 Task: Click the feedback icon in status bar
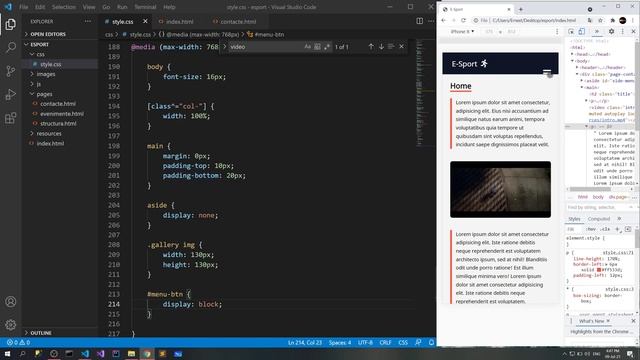418,342
